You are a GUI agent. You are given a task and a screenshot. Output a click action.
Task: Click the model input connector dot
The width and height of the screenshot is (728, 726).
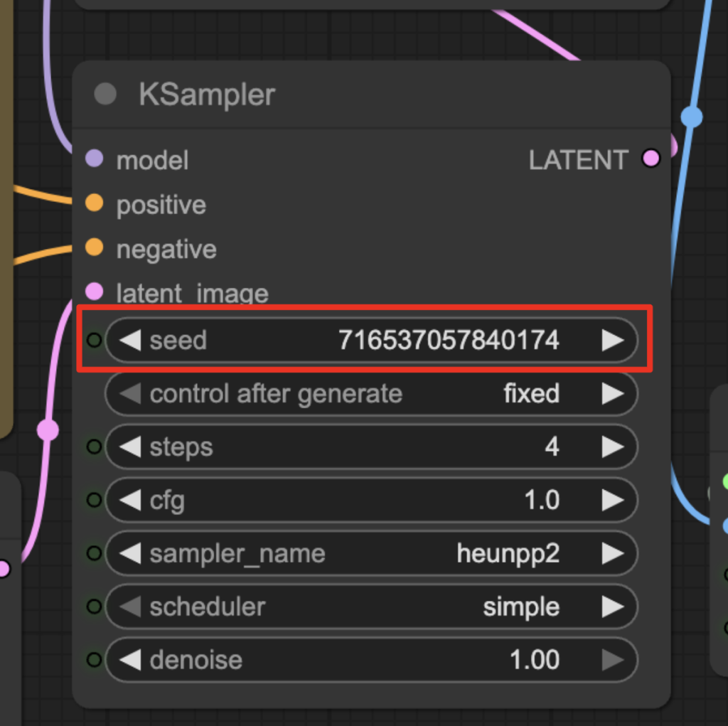tap(94, 159)
